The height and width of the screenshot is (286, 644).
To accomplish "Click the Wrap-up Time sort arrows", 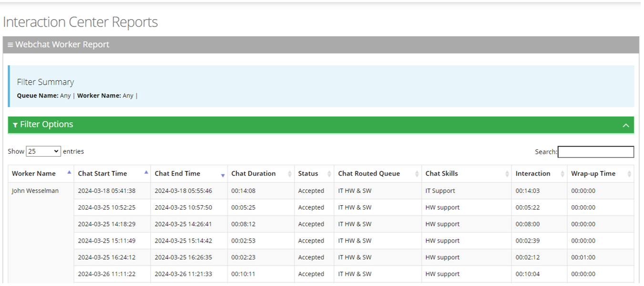I will click(629, 174).
